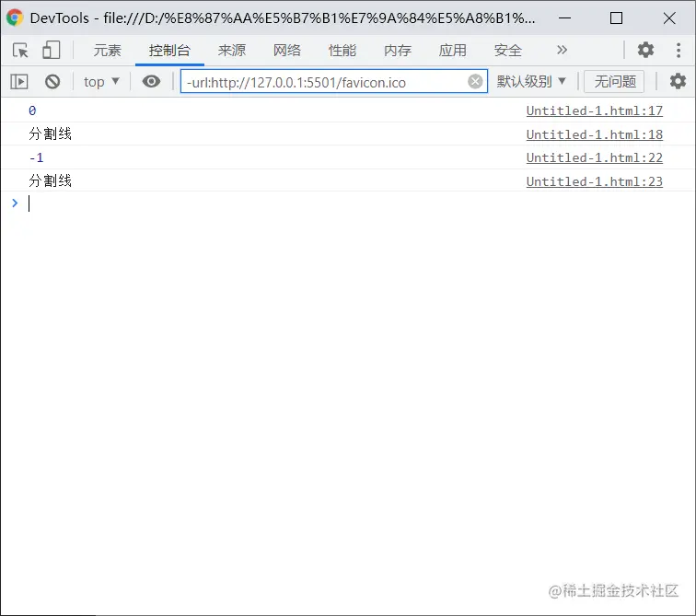Open the top JavaScript context dropdown
This screenshot has width=696, height=616.
click(x=101, y=82)
